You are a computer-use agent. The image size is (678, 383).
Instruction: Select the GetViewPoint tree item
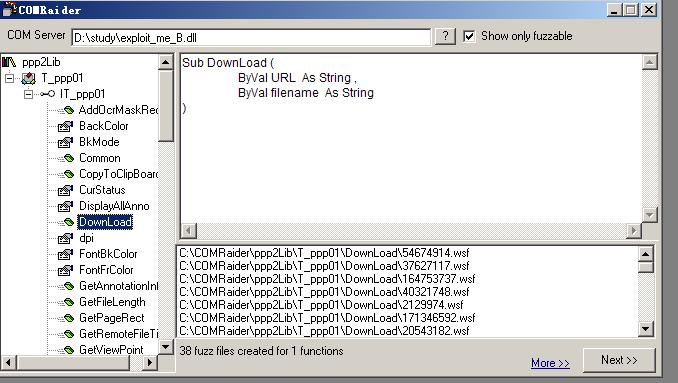111,350
